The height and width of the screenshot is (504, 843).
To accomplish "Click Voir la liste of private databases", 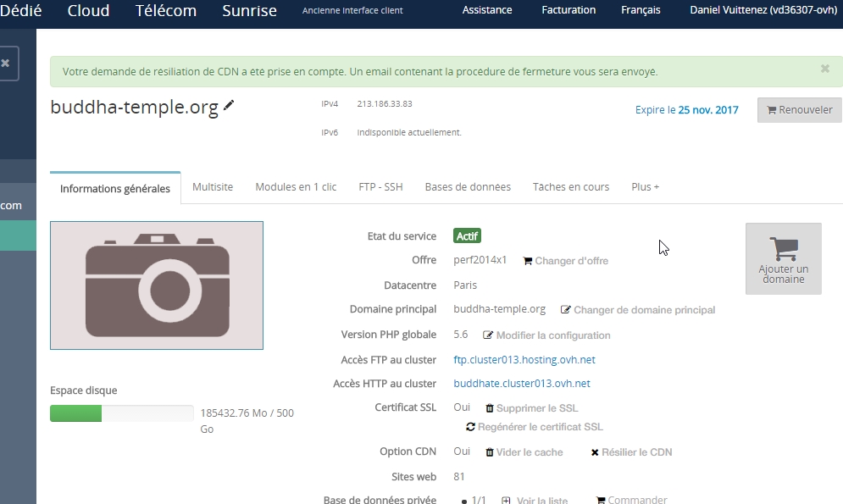I will point(535,500).
